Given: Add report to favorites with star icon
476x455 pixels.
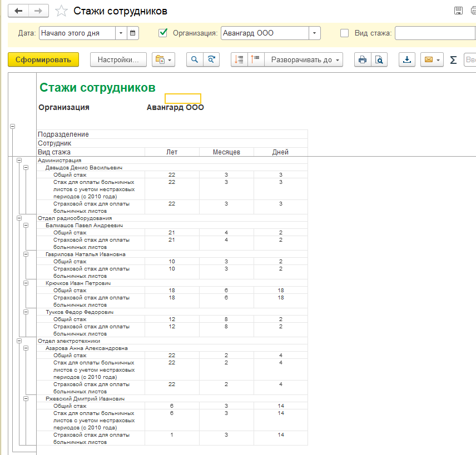Looking at the screenshot, I should pos(62,11).
